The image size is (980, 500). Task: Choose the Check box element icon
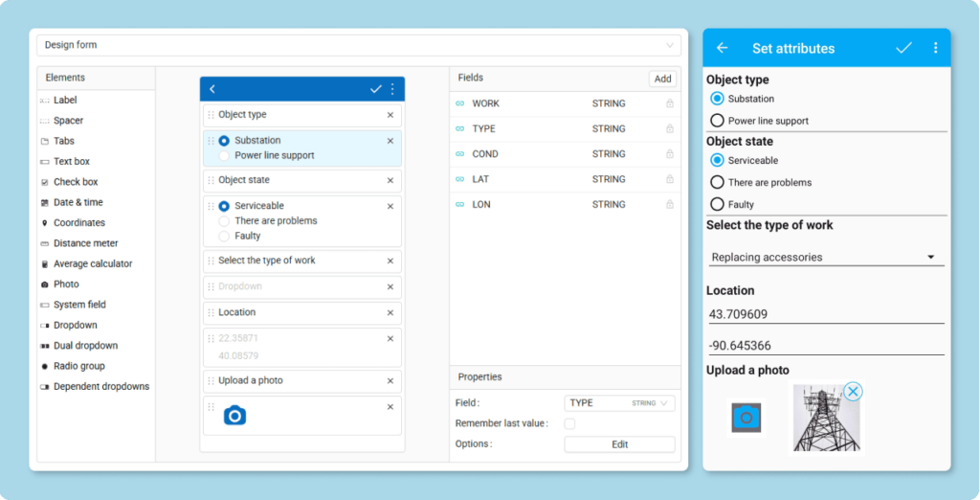coord(44,182)
